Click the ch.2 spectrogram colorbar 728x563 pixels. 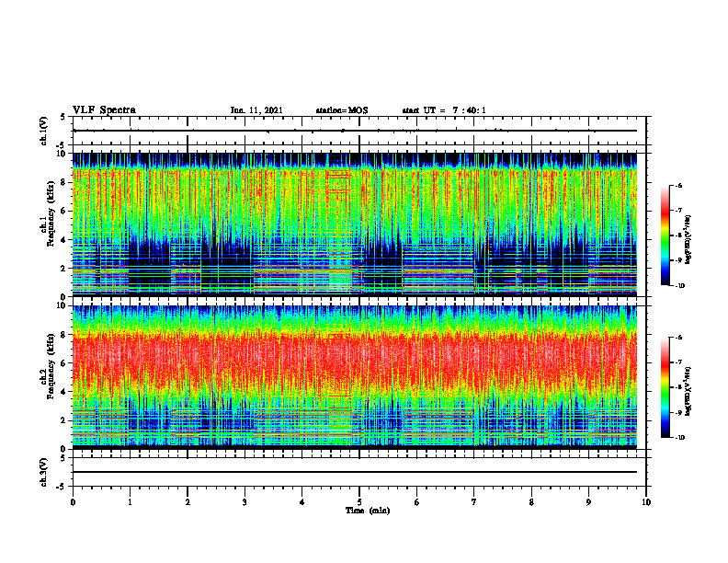665,387
